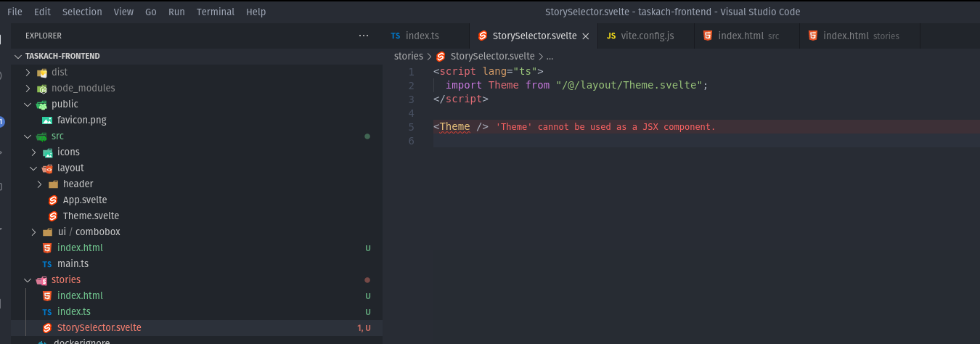Open App.svelte from the layout folder
Screen dimensions: 980x344
coord(196,200)
